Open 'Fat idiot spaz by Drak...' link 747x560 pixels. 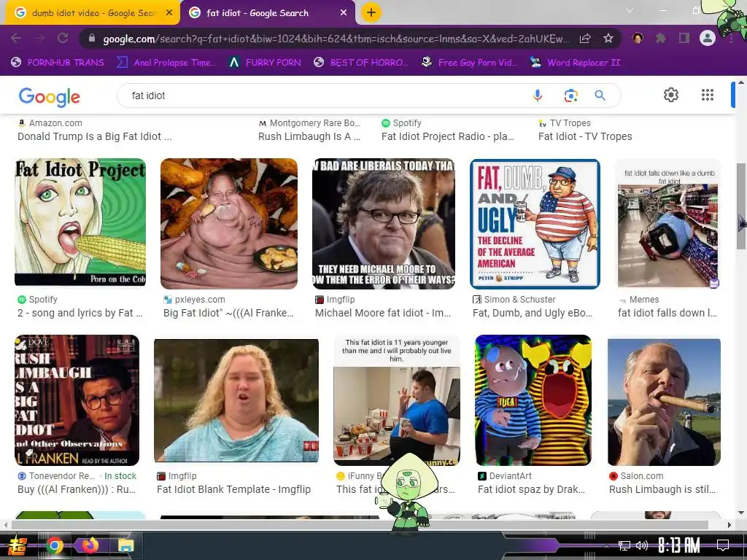531,489
